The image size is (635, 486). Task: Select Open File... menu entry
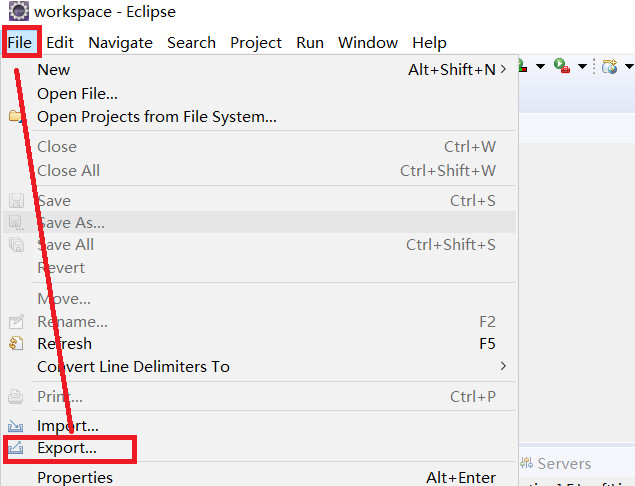(x=259, y=94)
